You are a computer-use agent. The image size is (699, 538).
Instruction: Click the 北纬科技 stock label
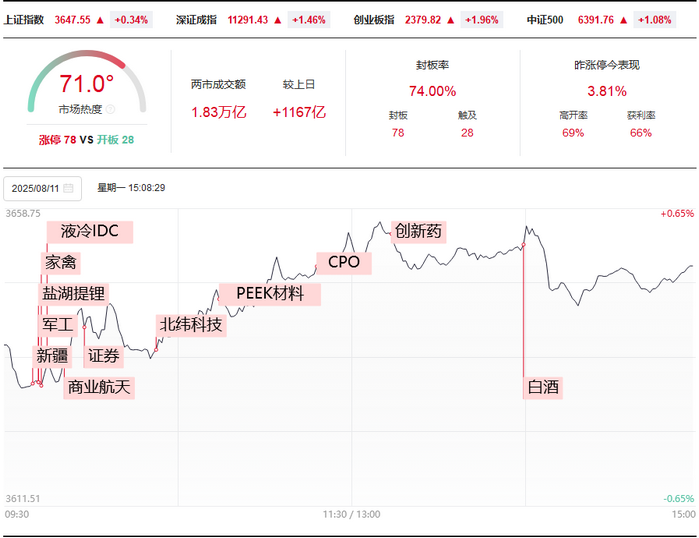[x=191, y=325]
